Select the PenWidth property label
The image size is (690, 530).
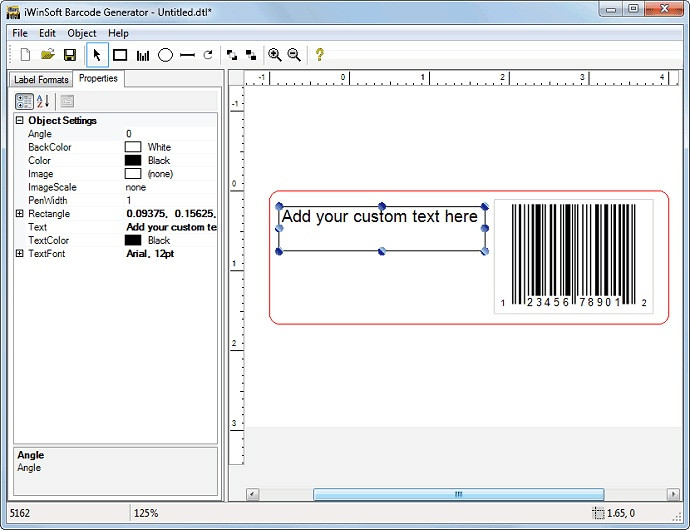48,200
